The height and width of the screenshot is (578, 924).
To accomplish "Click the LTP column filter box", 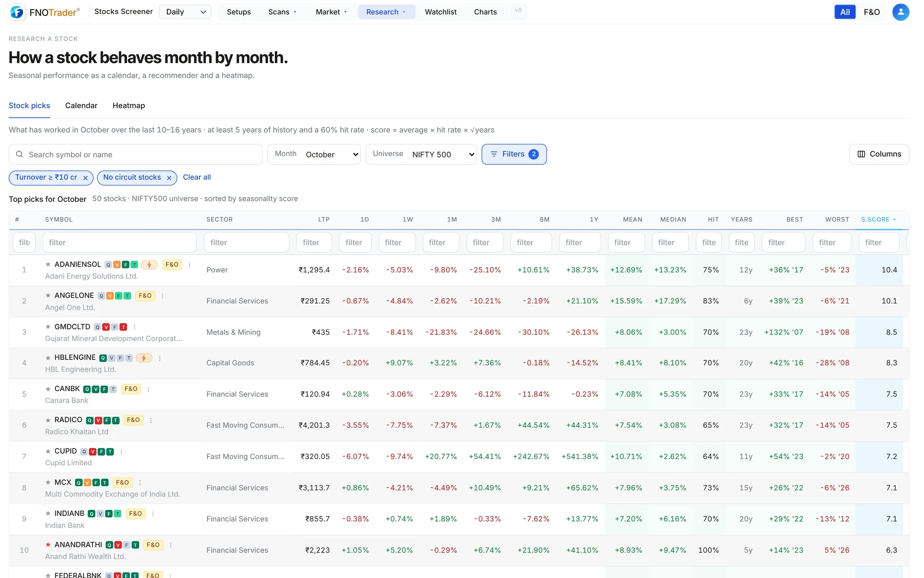I will (314, 243).
